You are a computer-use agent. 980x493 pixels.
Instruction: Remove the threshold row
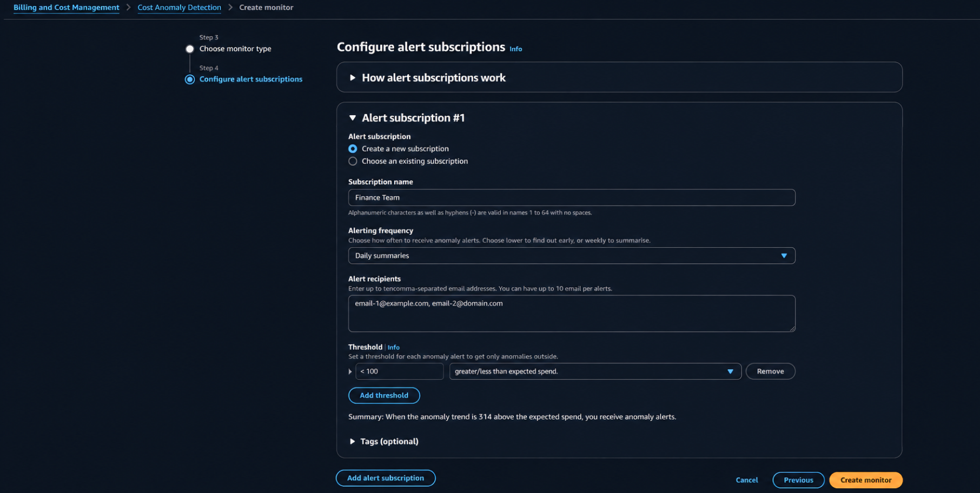coord(770,371)
